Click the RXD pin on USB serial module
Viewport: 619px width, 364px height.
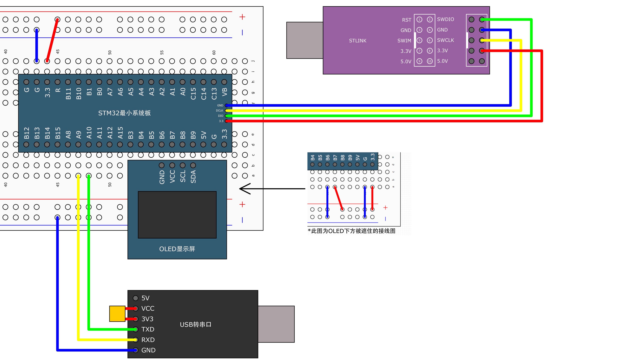point(135,340)
